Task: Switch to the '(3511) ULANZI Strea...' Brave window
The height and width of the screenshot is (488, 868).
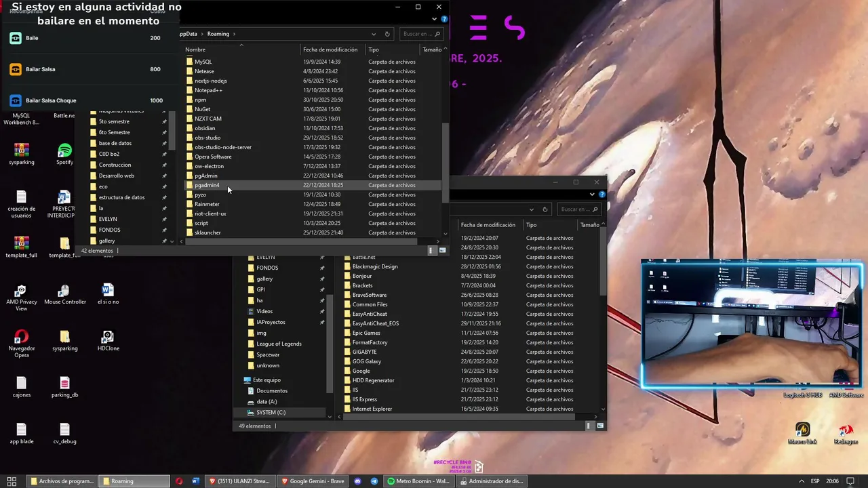Action: 239,481
